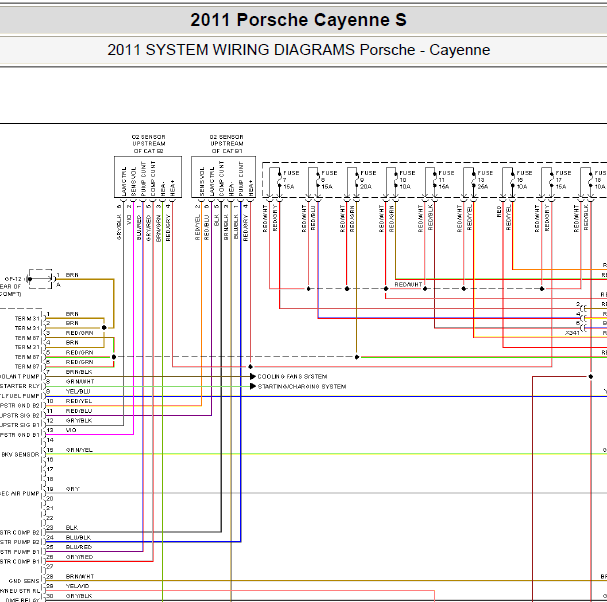Click 'GRN/WHT' wire label at pin 8
This screenshot has width=607, height=602.
(80, 381)
